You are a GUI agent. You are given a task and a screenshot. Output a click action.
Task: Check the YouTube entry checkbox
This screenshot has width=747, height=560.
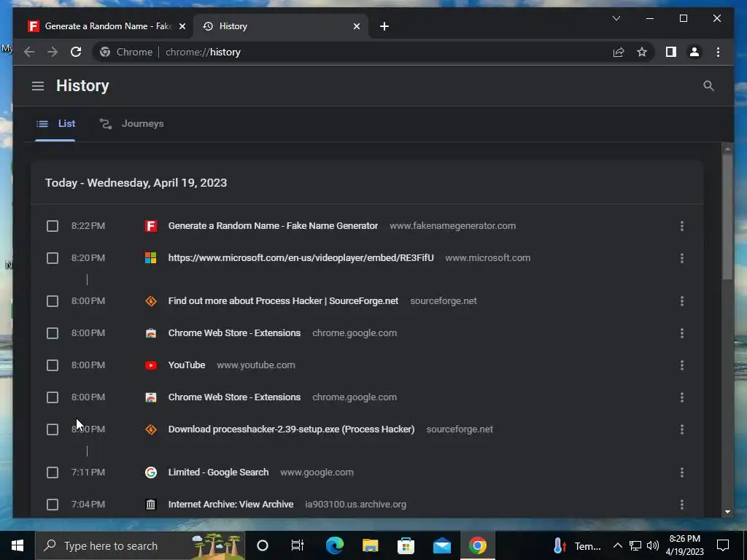click(53, 365)
